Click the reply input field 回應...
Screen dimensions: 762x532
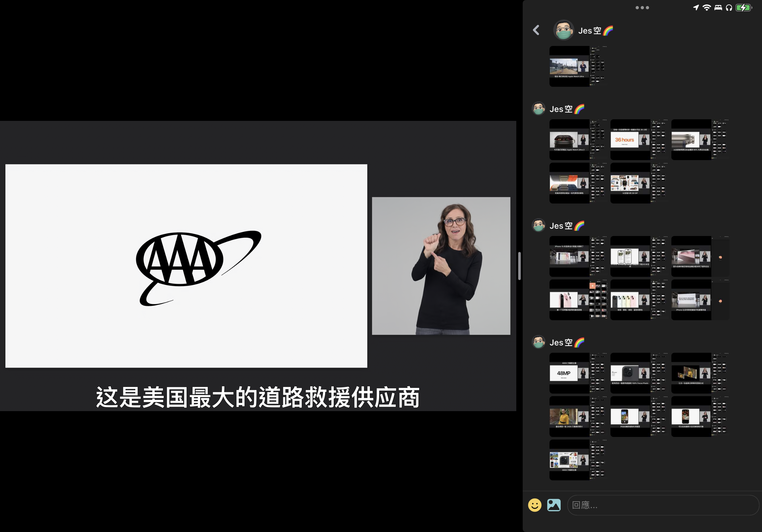pyautogui.click(x=663, y=505)
